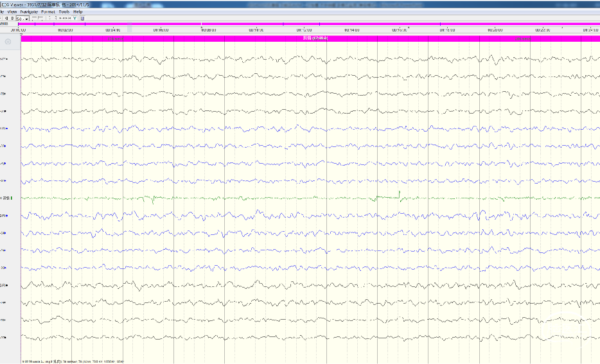Jump to 00:02:00 on the time ruler

pyautogui.click(x=66, y=30)
